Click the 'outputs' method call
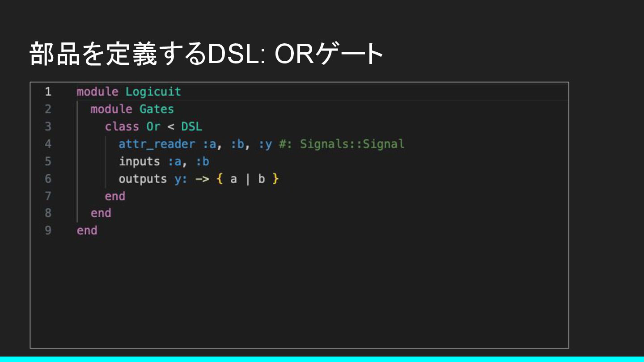This screenshot has width=644, height=362. tap(143, 179)
